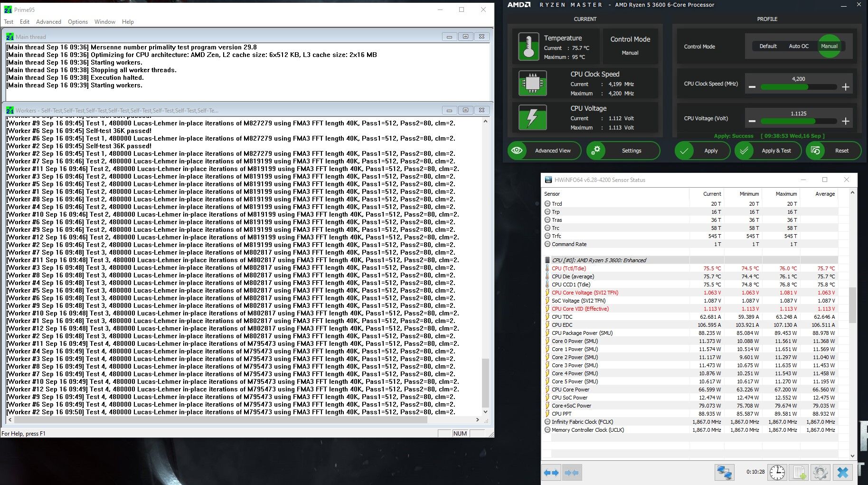Open the Test menu in Prime95

click(x=9, y=22)
